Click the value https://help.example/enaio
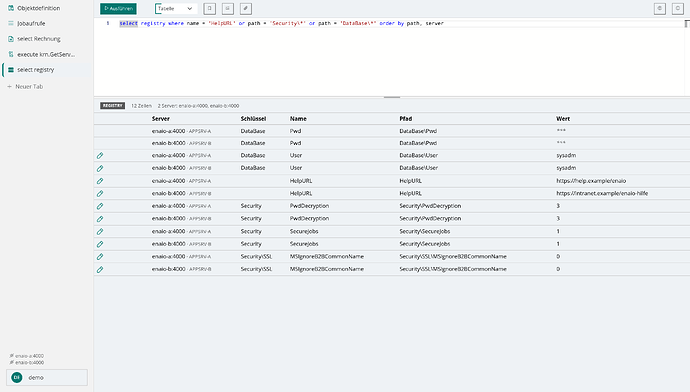Viewport: 690px width, 392px height. (x=591, y=181)
